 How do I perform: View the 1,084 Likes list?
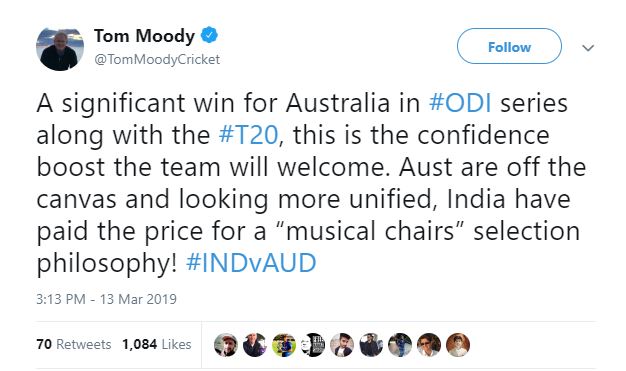click(x=156, y=344)
